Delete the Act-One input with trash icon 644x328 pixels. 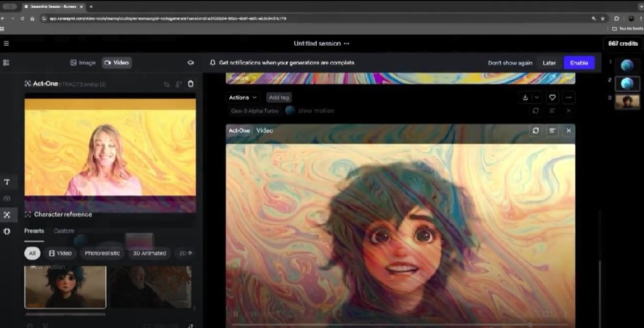coord(191,83)
